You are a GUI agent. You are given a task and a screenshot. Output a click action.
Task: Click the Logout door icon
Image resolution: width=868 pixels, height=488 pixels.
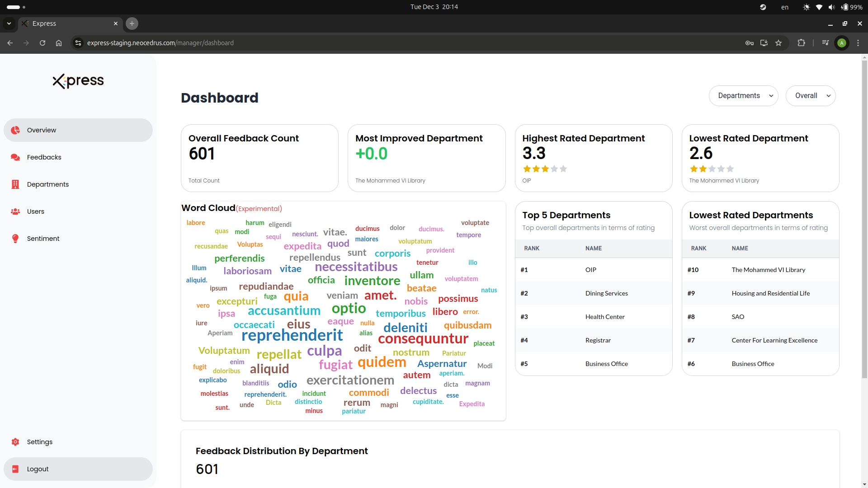pos(15,469)
